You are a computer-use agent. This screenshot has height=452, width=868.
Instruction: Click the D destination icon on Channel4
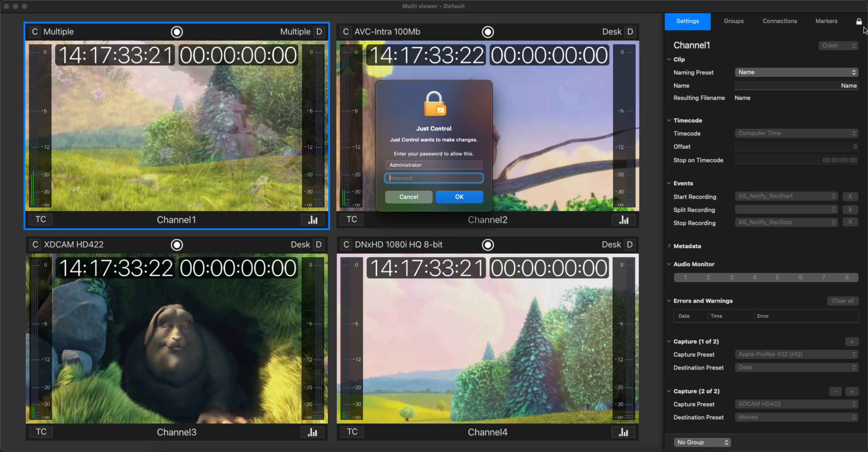[630, 245]
